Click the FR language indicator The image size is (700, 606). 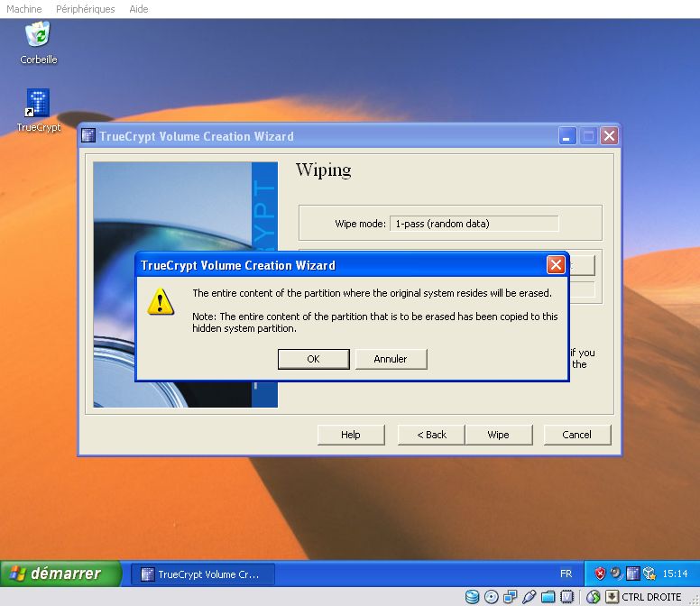coord(566,574)
